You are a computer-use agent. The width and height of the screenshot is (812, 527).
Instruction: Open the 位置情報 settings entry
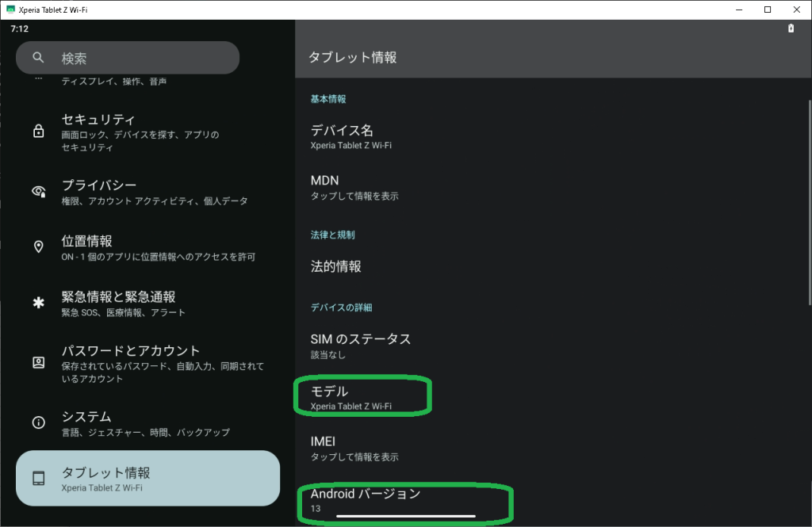click(147, 248)
